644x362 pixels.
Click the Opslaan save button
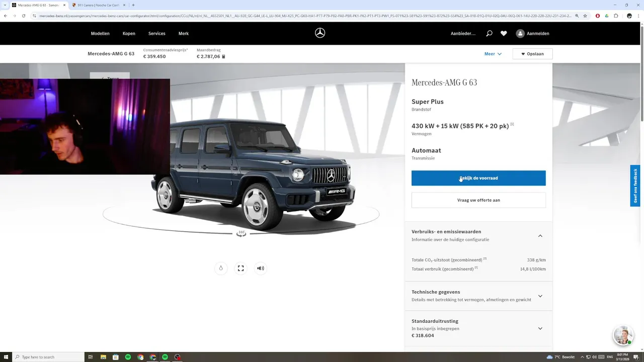coord(532,54)
